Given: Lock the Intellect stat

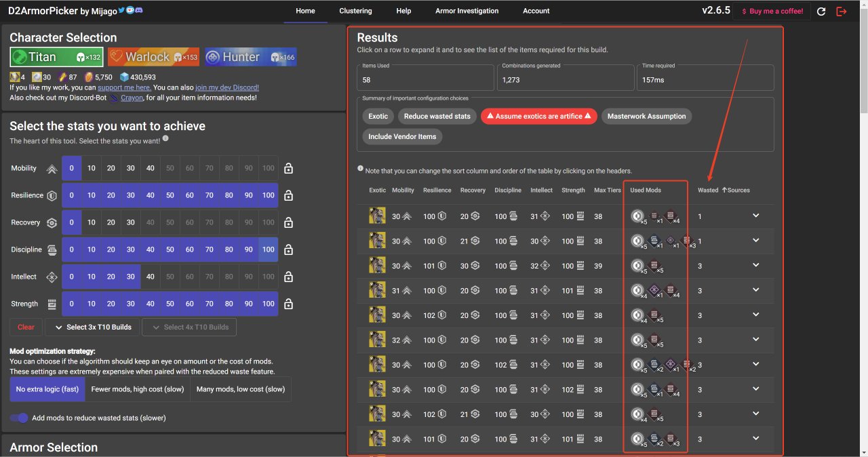Looking at the screenshot, I should coord(289,277).
